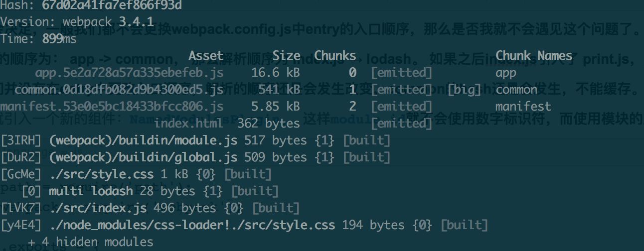Click the Asset column header
Screen dimensions: 644x251
(206, 56)
